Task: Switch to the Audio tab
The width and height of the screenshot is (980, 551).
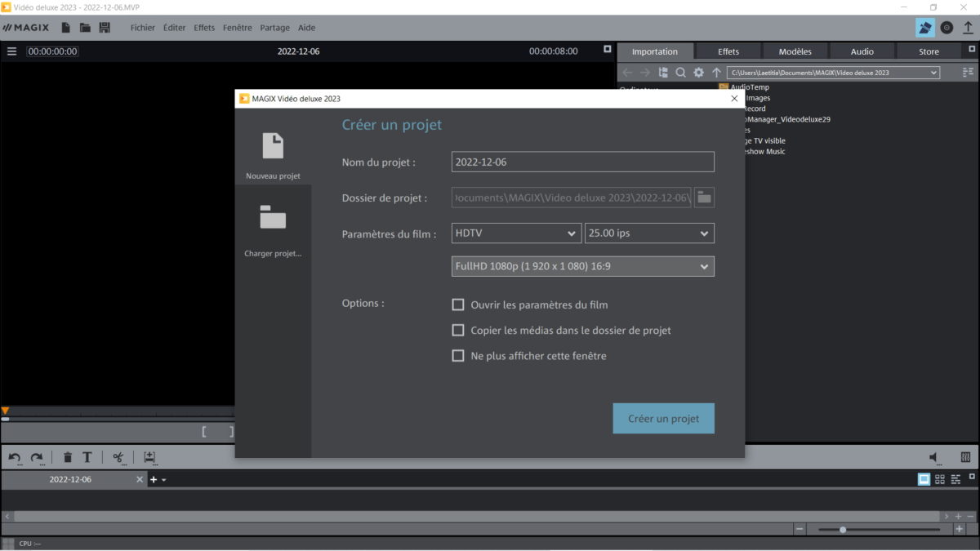Action: pos(862,51)
